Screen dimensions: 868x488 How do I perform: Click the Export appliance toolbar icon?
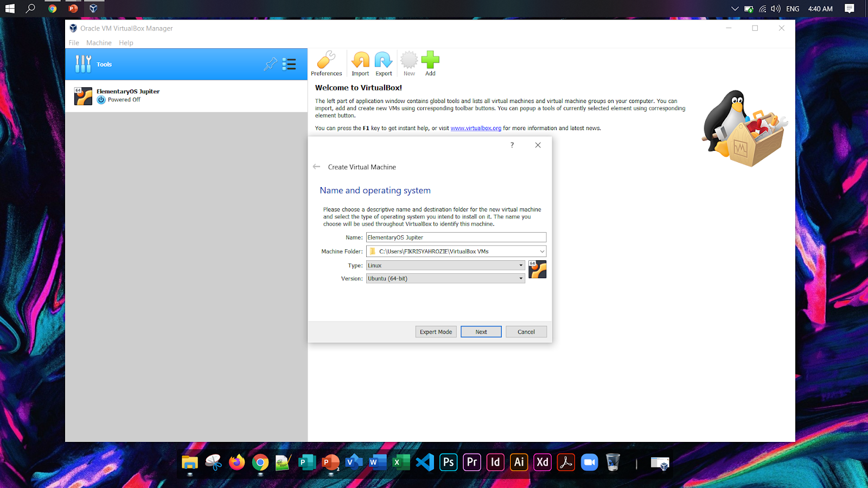(384, 64)
